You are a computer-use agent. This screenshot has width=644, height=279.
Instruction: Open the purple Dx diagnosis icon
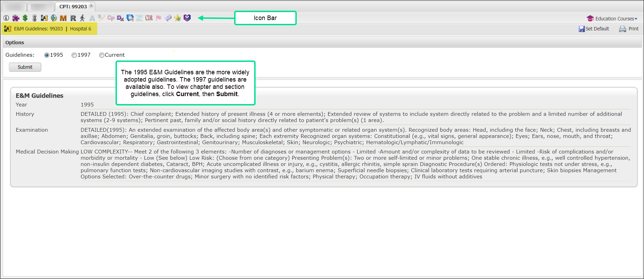coord(120,18)
